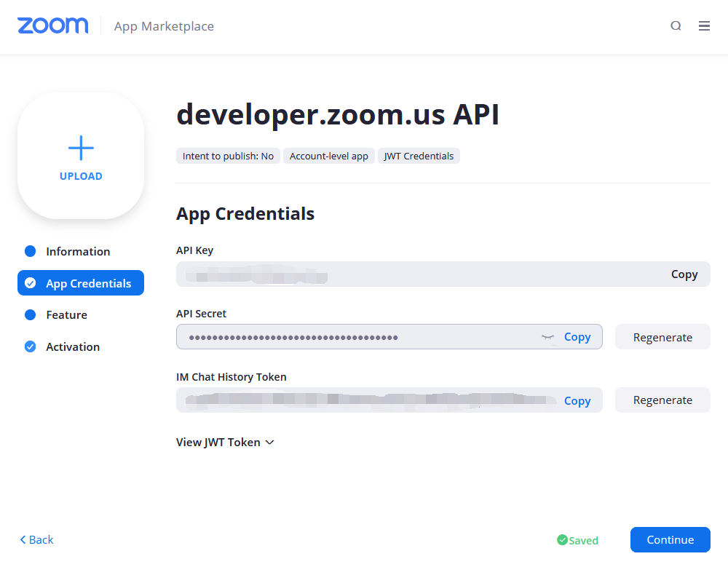Screen dimensions: 728x567
Task: Click the 'Intent to publish: No' tag
Action: coord(228,156)
